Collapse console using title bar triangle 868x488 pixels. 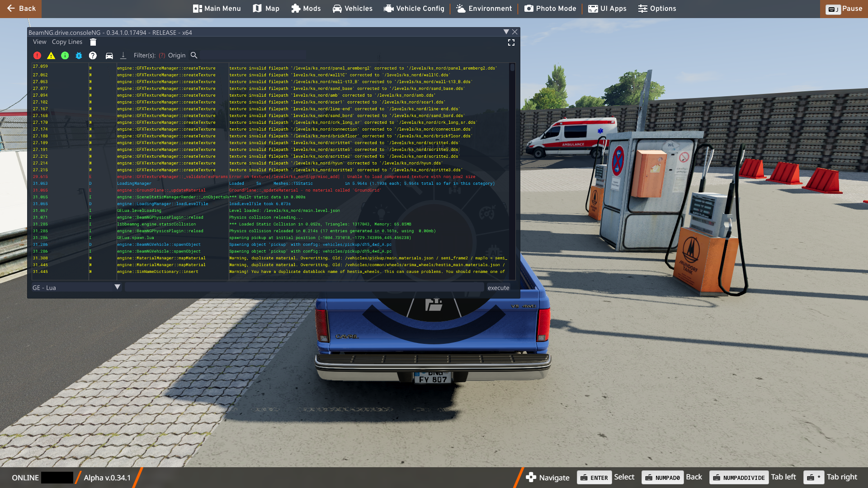[x=506, y=32]
